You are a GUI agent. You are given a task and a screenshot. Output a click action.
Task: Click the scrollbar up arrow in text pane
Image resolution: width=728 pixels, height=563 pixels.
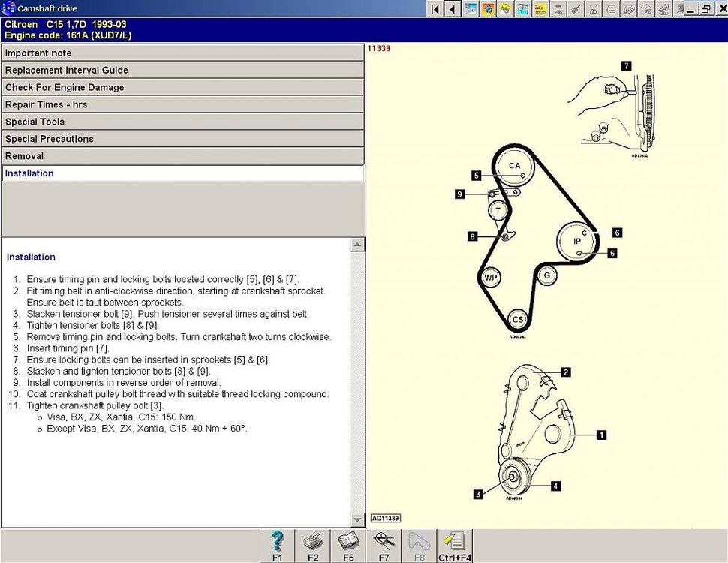click(x=357, y=244)
